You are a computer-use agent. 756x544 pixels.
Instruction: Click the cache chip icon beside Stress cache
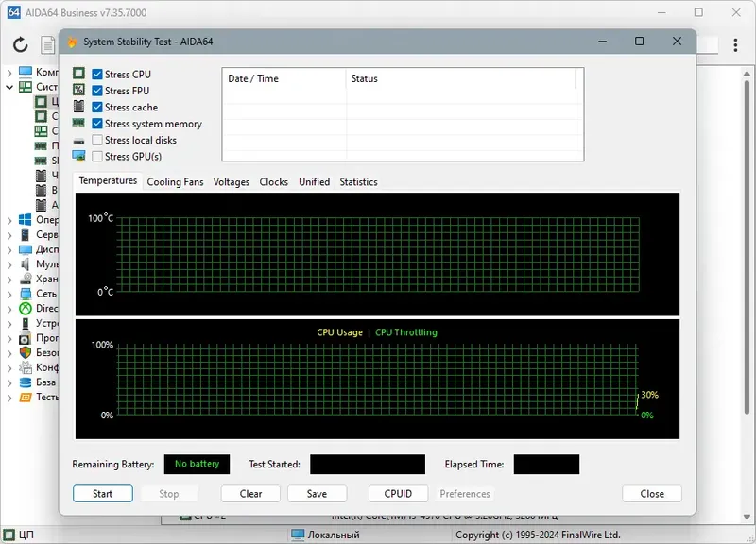[x=78, y=106]
